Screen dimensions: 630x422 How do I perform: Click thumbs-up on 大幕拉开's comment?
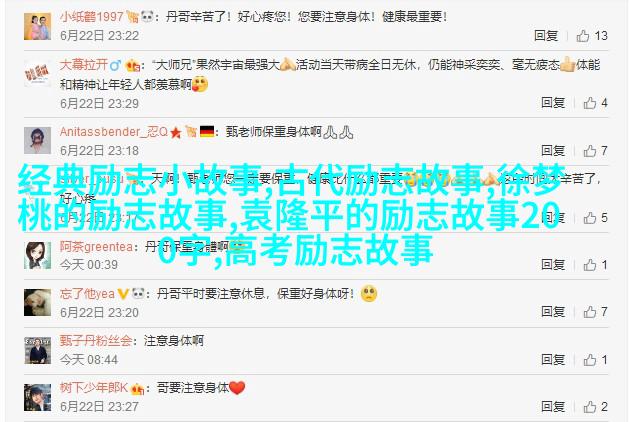(x=589, y=103)
